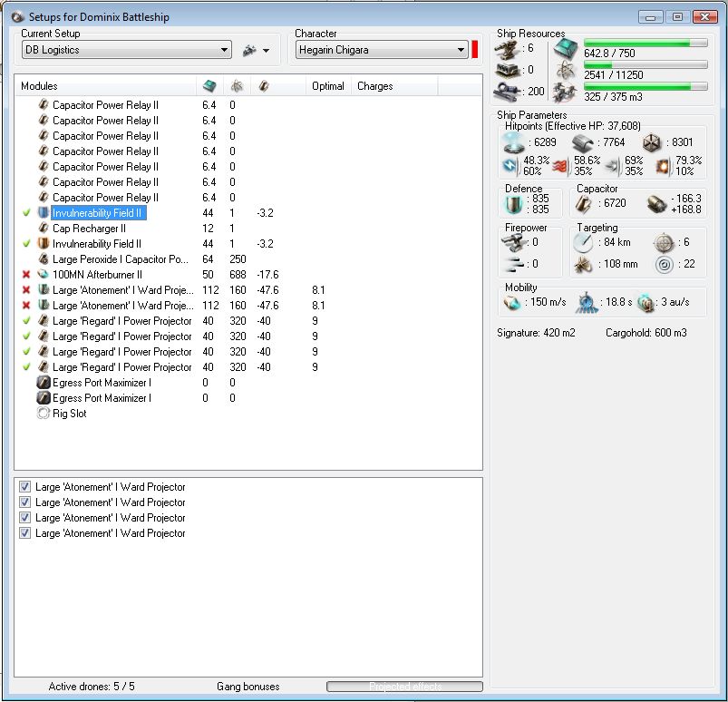Image resolution: width=728 pixels, height=702 pixels.
Task: Sort by the powergrid icon column header
Action: click(x=237, y=86)
